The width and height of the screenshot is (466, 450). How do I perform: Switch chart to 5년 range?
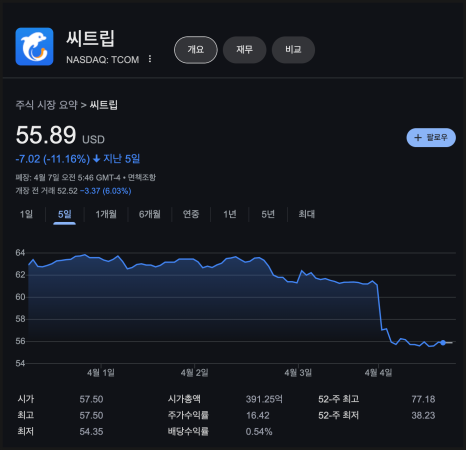(268, 214)
